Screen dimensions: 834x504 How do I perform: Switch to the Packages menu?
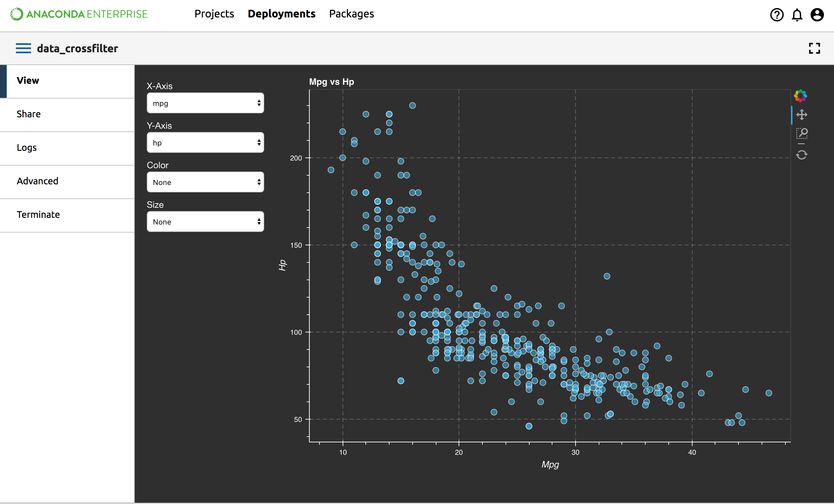click(351, 14)
